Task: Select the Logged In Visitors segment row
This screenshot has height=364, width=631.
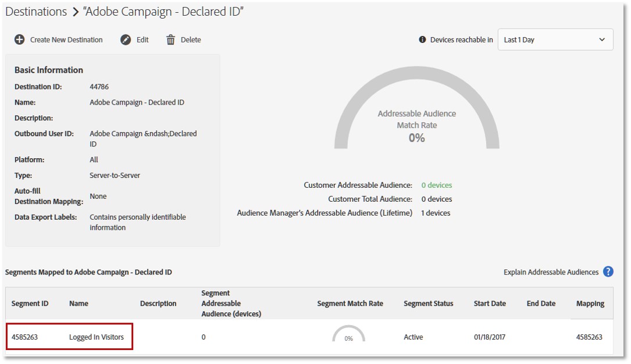Action: tap(309, 337)
